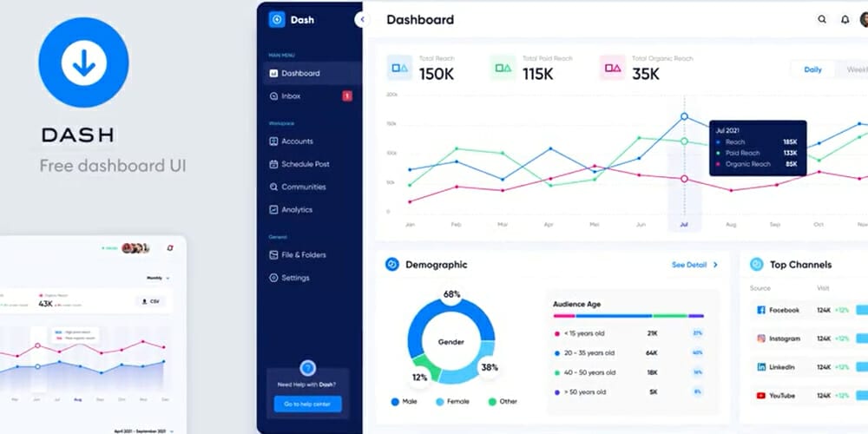The width and height of the screenshot is (868, 434).
Task: Expand See Detail chevron in Demographic
Action: 715,265
